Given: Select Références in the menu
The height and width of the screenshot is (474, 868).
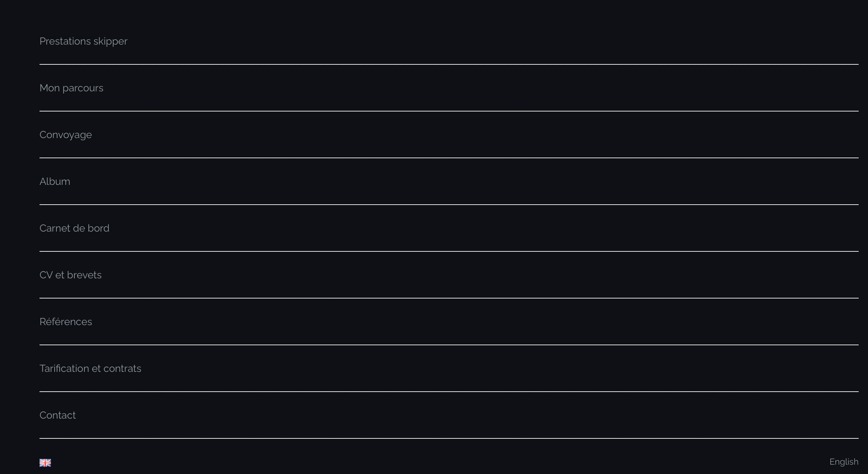Looking at the screenshot, I should 66,322.
